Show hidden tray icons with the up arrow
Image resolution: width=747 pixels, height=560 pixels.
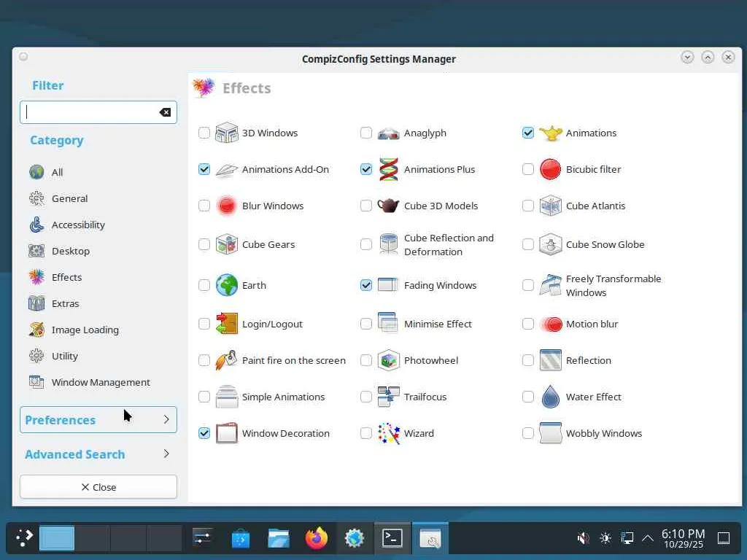click(x=648, y=539)
